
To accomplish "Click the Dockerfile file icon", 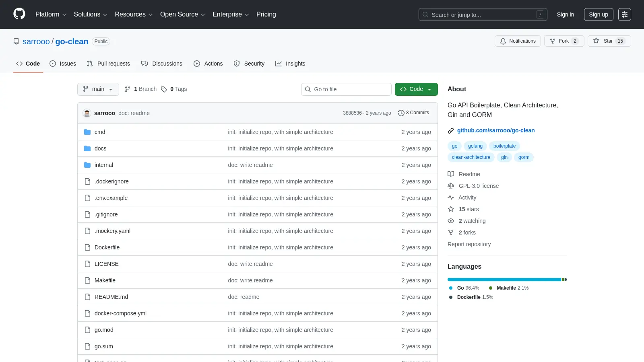I will point(87,247).
